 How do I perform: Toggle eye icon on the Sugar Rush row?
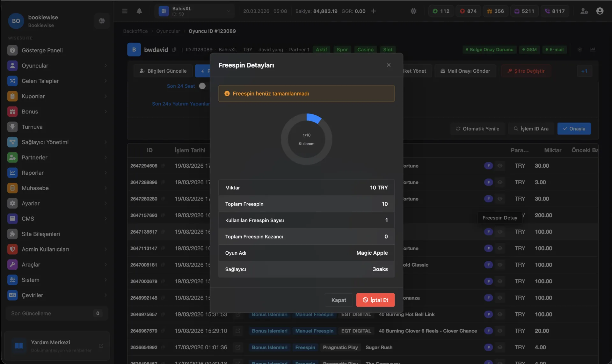click(x=500, y=347)
